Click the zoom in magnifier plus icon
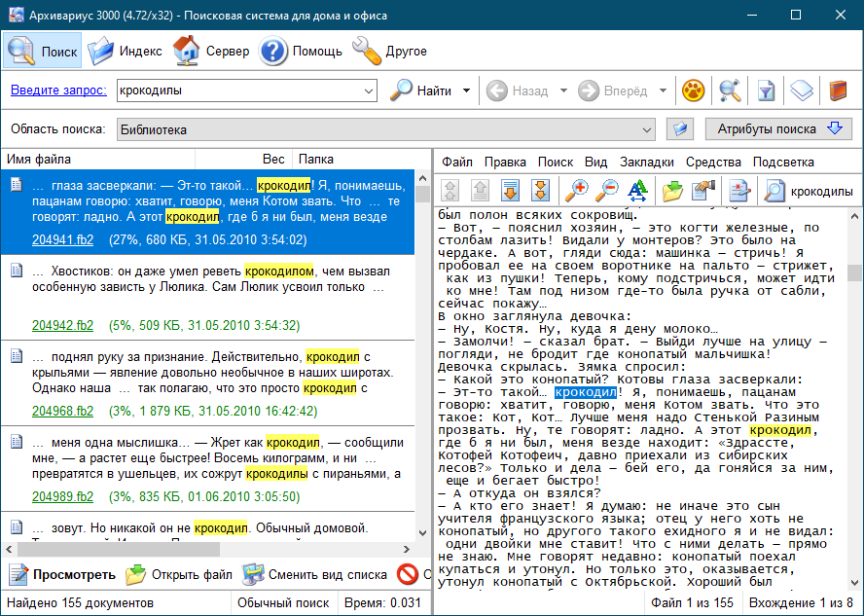This screenshot has height=616, width=864. pyautogui.click(x=578, y=191)
